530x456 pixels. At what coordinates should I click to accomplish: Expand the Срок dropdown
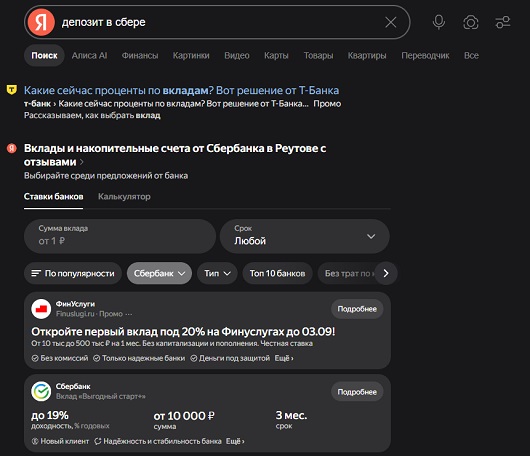[305, 236]
